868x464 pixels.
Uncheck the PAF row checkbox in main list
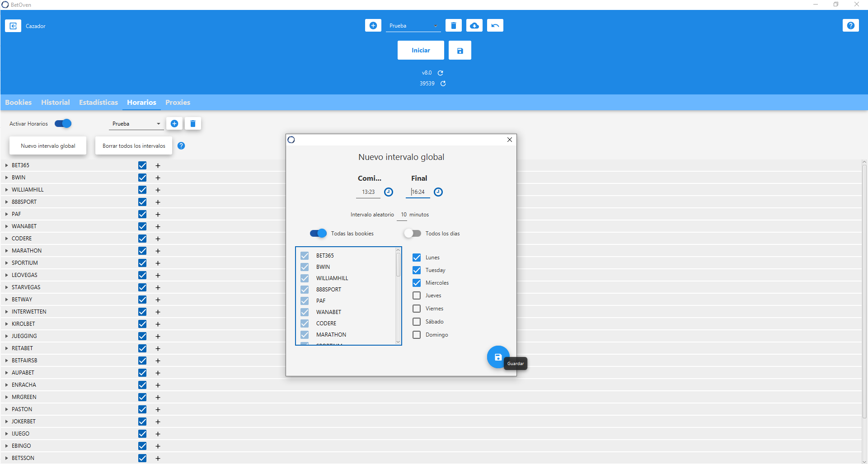coord(142,214)
